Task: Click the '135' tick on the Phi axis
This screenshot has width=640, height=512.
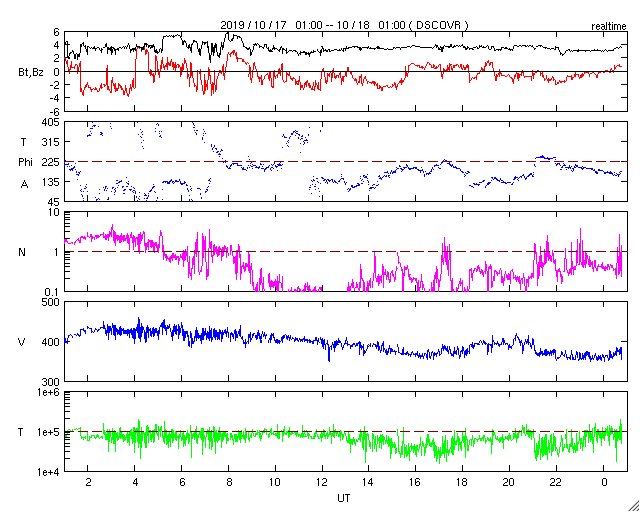Action: coord(51,181)
